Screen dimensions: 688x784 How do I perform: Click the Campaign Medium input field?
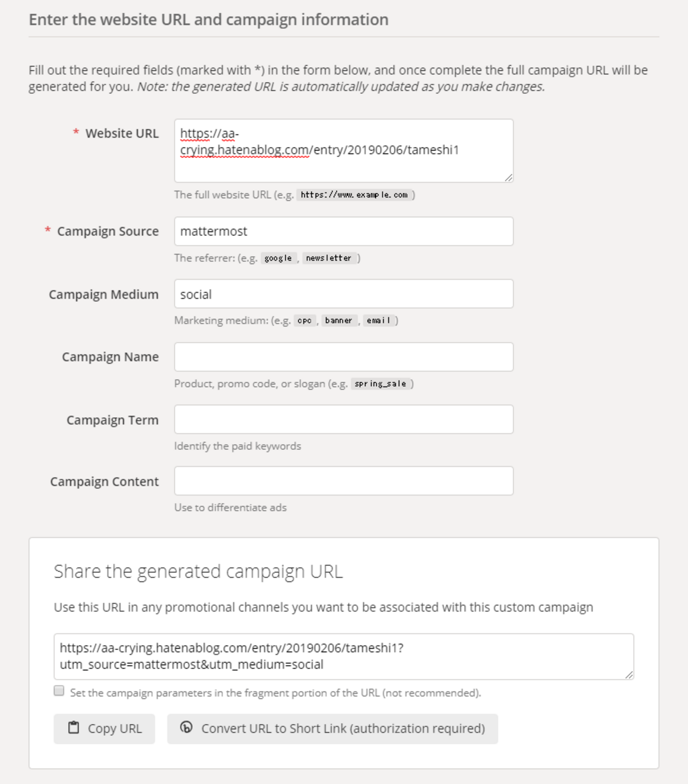pos(343,294)
